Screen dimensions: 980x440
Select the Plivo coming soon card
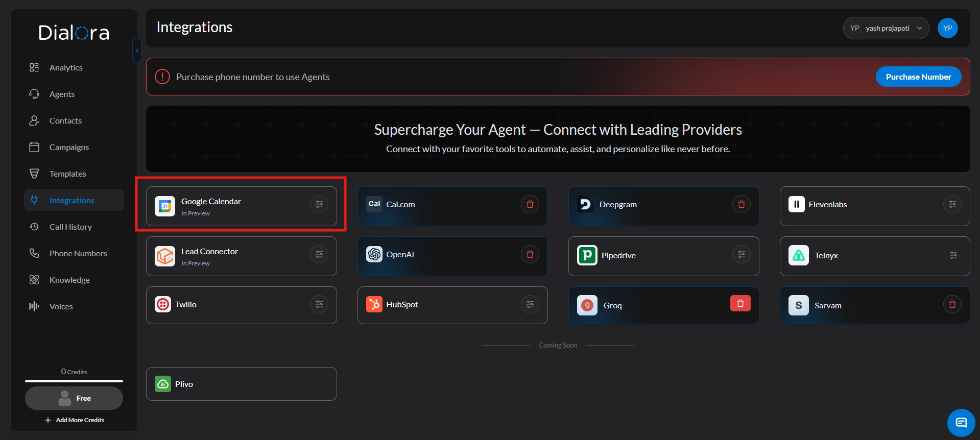click(241, 384)
